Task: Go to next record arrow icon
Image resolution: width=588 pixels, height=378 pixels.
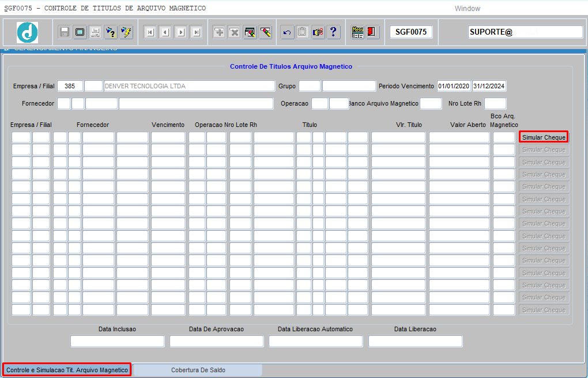Action: [181, 32]
